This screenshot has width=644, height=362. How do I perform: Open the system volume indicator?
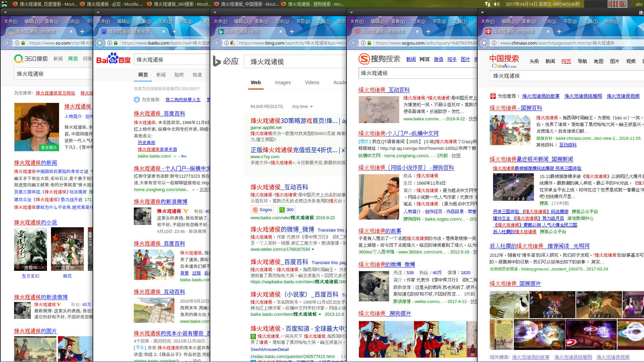click(497, 4)
